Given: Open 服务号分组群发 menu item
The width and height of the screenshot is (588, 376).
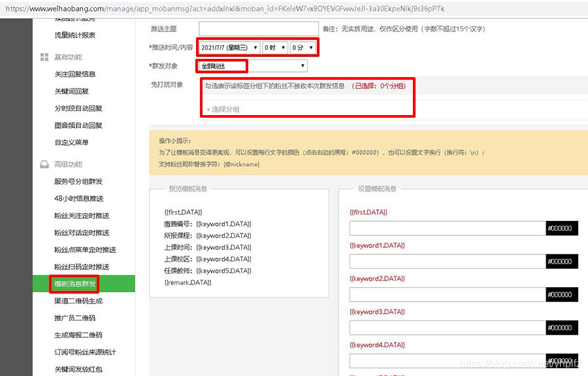Looking at the screenshot, I should click(78, 182).
